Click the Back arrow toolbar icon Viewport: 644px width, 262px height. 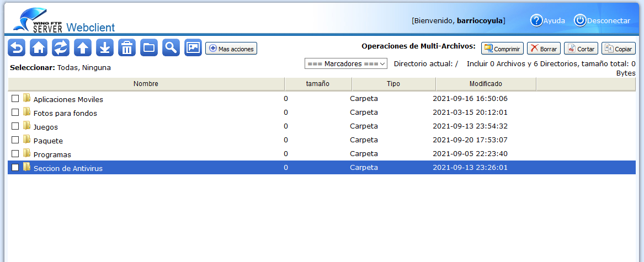point(17,48)
